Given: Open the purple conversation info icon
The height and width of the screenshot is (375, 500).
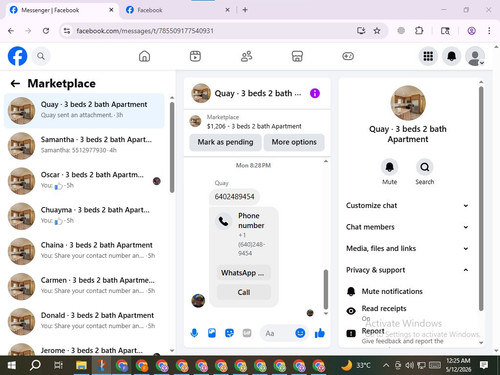Looking at the screenshot, I should (x=315, y=93).
